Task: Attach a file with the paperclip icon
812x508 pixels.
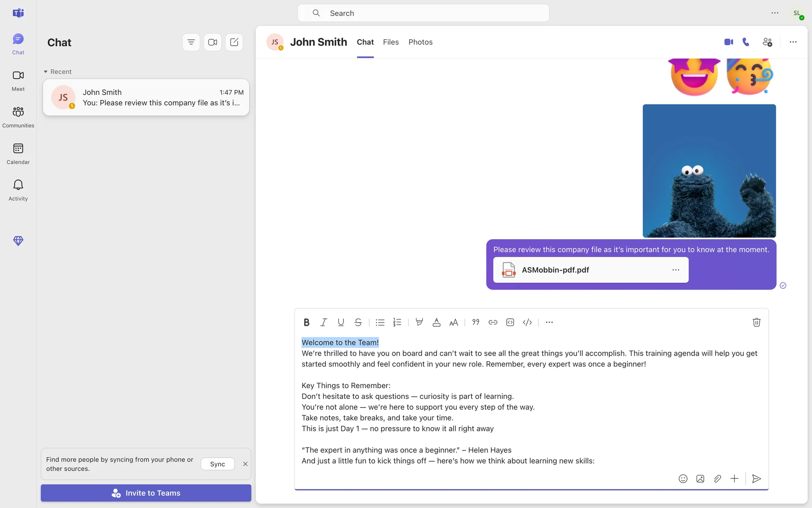Action: coord(717,479)
